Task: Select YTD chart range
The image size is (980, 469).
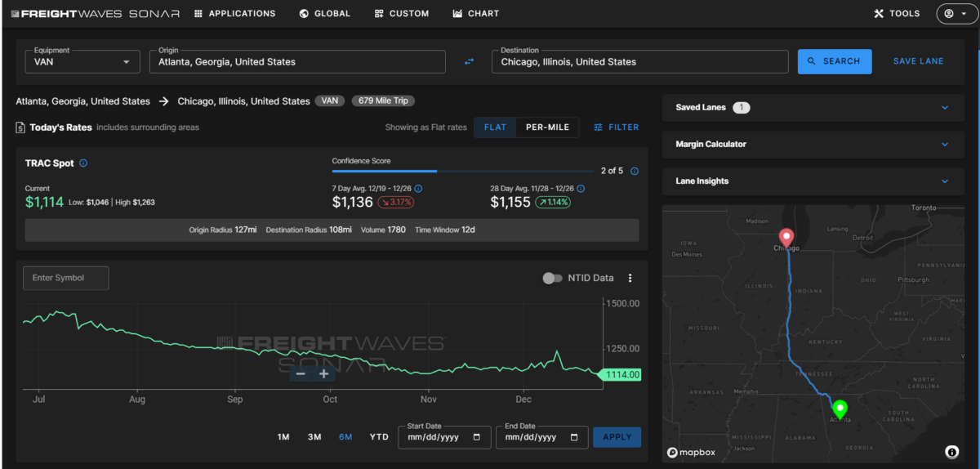Action: [379, 437]
